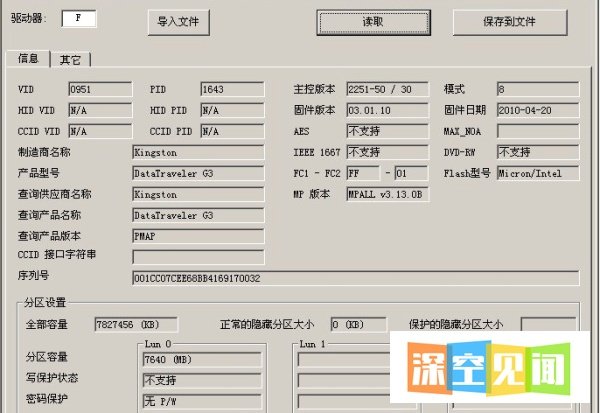Click the Lun 1 empty 分区容量 field
This screenshot has width=600, height=413.
pos(344,360)
